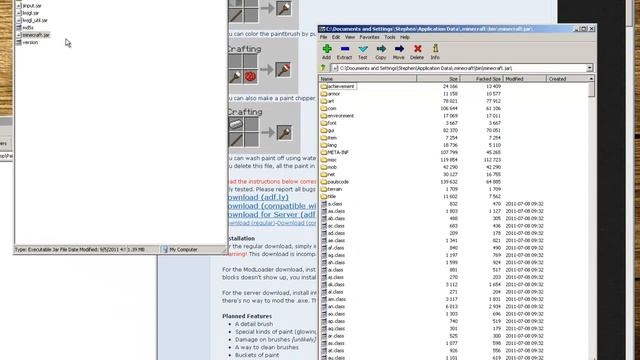Expand the 7-Zip address path dropdown
Screen dimensions: 640x360
pyautogui.click(x=589, y=68)
